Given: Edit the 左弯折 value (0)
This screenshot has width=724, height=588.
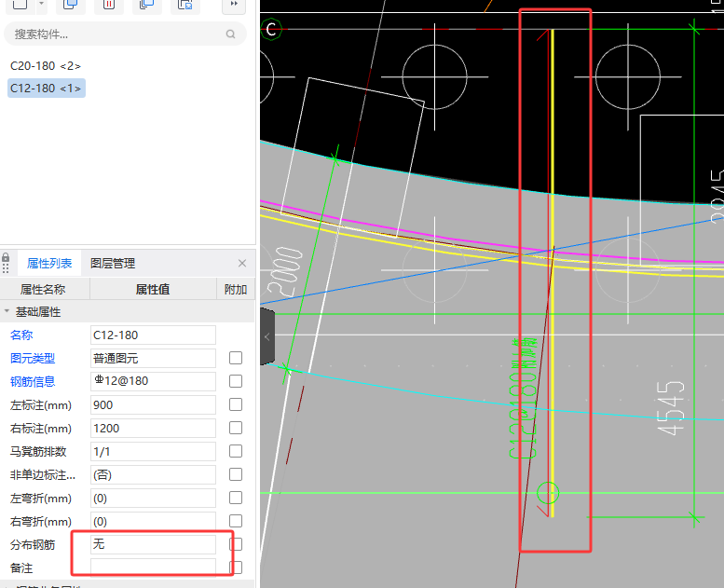Looking at the screenshot, I should tap(153, 498).
